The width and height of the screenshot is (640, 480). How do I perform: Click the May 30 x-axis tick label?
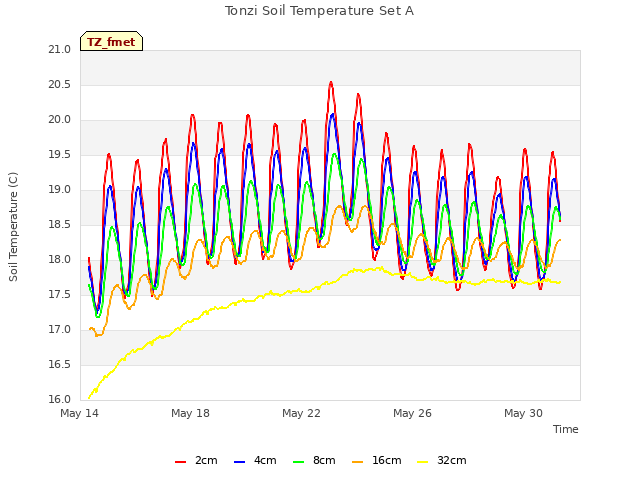click(523, 413)
